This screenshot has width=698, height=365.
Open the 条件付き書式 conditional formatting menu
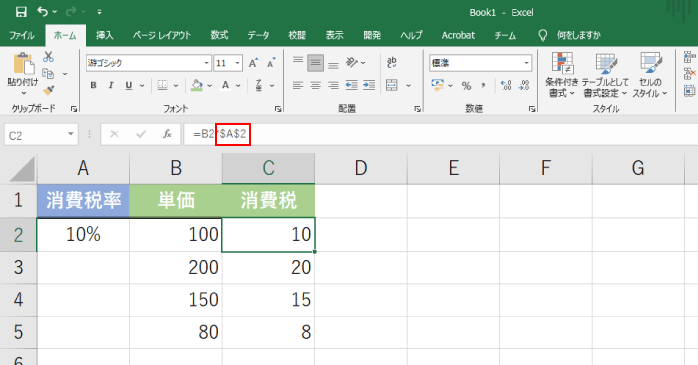[x=562, y=75]
